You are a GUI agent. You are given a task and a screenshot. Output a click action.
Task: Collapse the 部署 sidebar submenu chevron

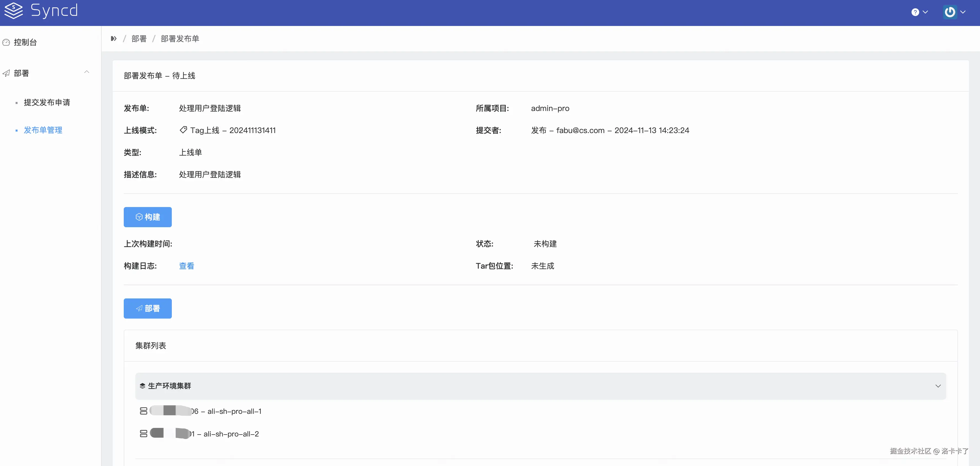[x=87, y=72]
